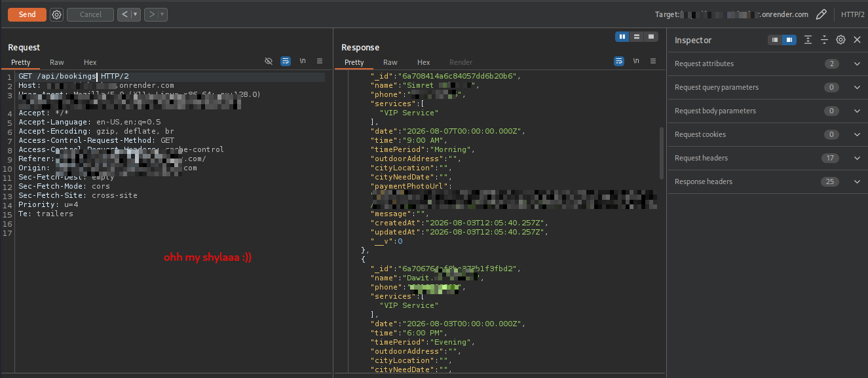Expand all Inspector sections
The height and width of the screenshot is (378, 868).
[x=808, y=40]
